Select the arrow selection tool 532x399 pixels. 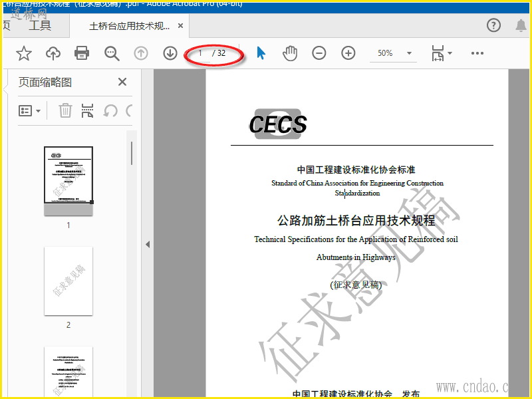[261, 53]
